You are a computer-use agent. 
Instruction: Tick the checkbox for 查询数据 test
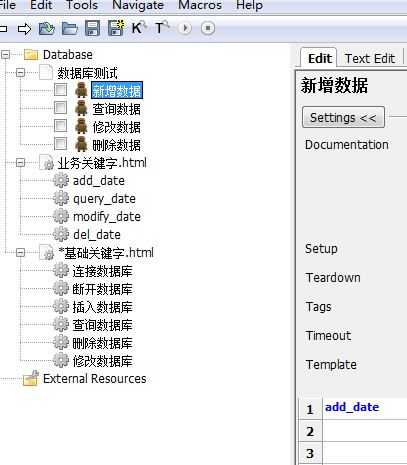coord(60,108)
